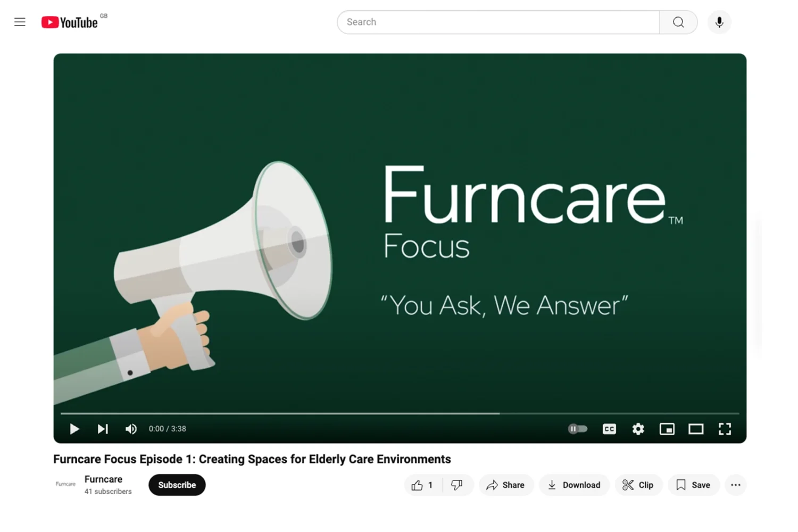The image size is (798, 532).
Task: Subscribe to the Furncare channel
Action: 177,485
